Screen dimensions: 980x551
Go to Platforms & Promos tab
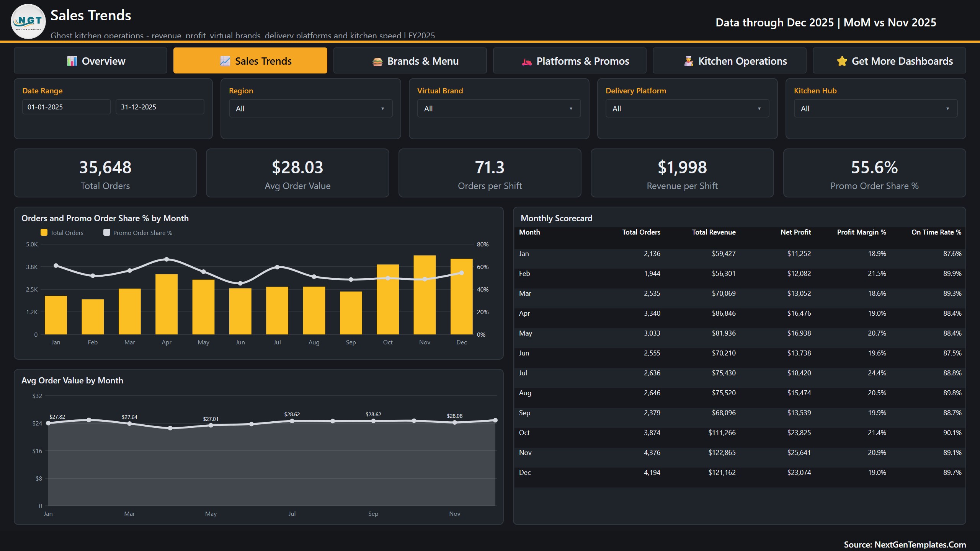click(570, 60)
